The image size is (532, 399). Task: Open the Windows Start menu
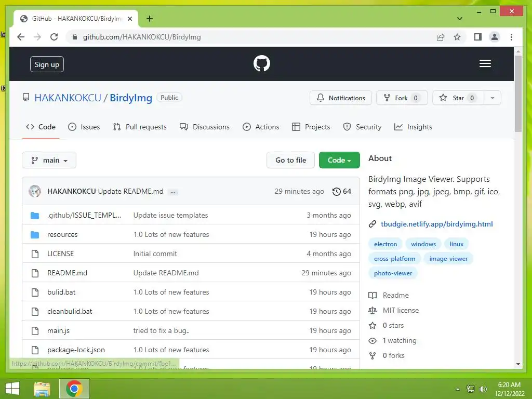coord(12,389)
